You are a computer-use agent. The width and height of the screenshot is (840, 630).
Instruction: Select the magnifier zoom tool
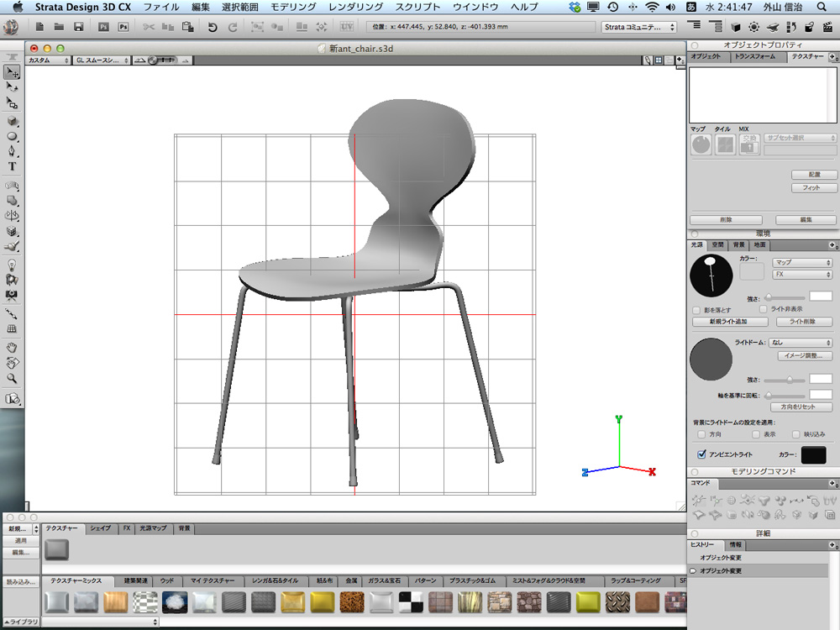(12, 378)
